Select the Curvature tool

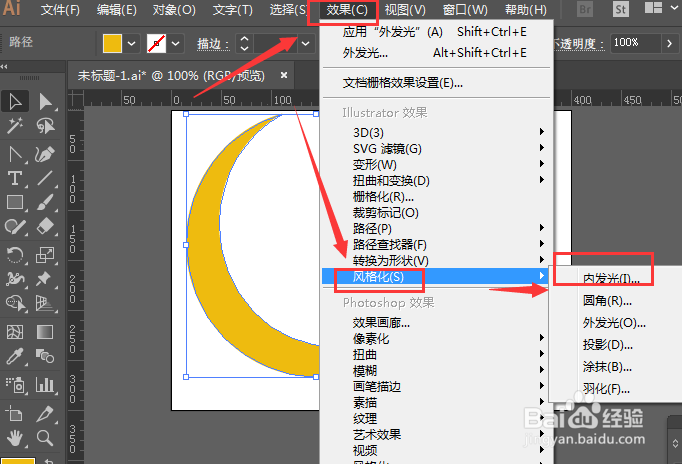point(45,154)
